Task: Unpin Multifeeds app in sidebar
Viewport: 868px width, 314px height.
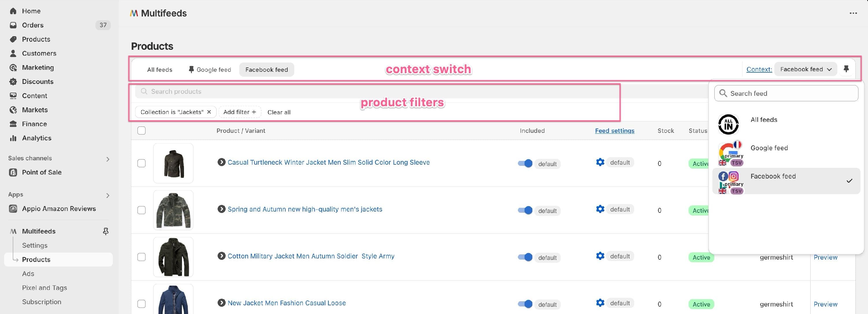Action: click(x=106, y=231)
